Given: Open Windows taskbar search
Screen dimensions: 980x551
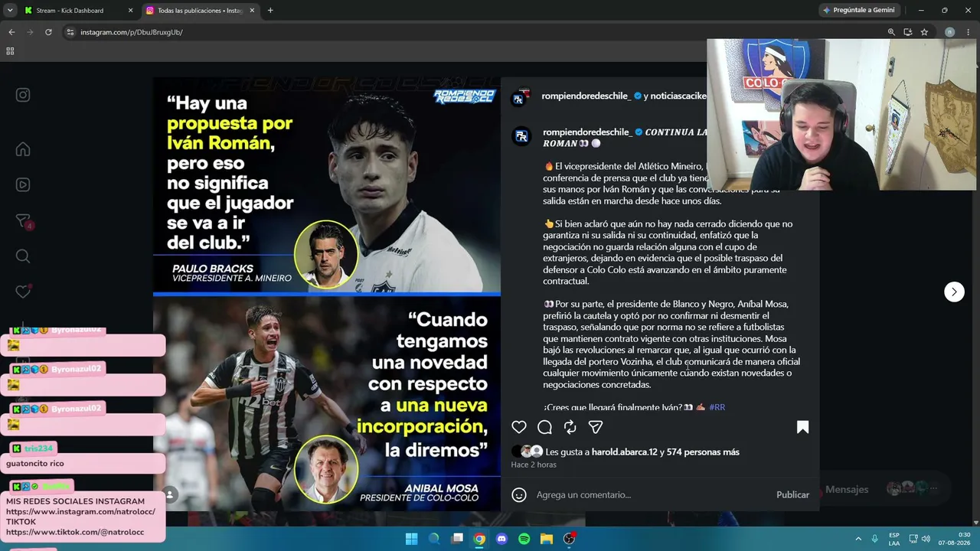Looking at the screenshot, I should [x=434, y=539].
